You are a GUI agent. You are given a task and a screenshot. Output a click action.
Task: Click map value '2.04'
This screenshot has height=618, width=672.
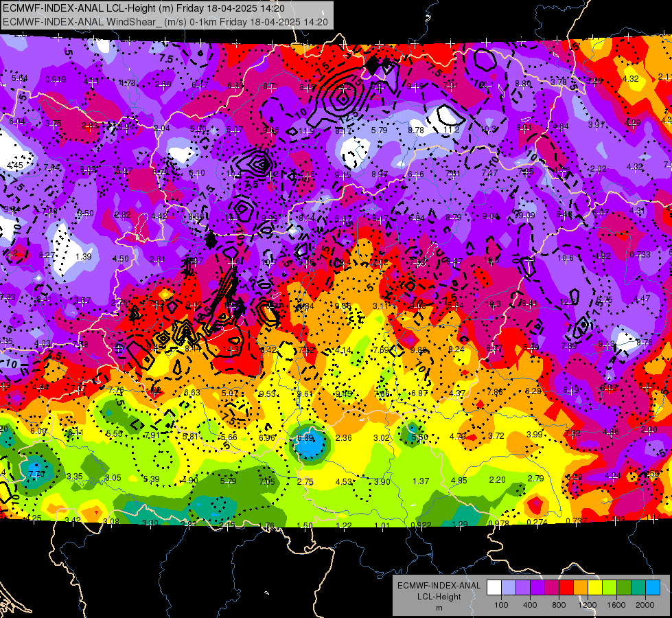tap(162, 128)
